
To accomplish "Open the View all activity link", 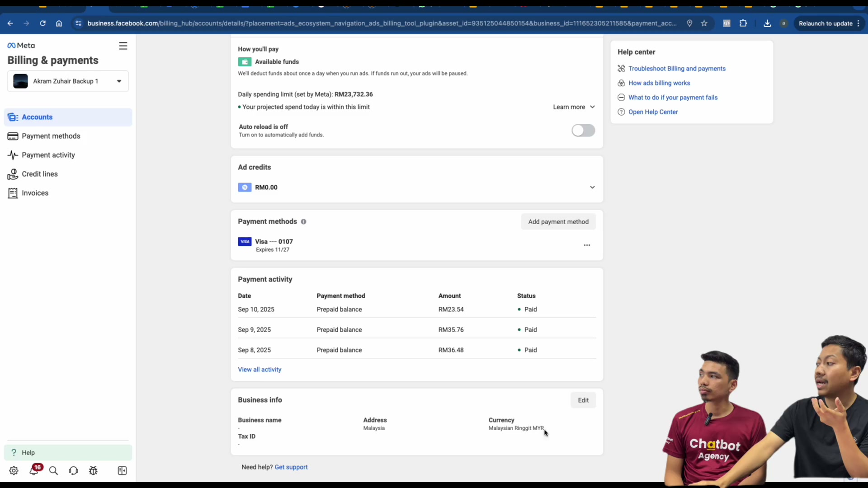I will (x=259, y=370).
